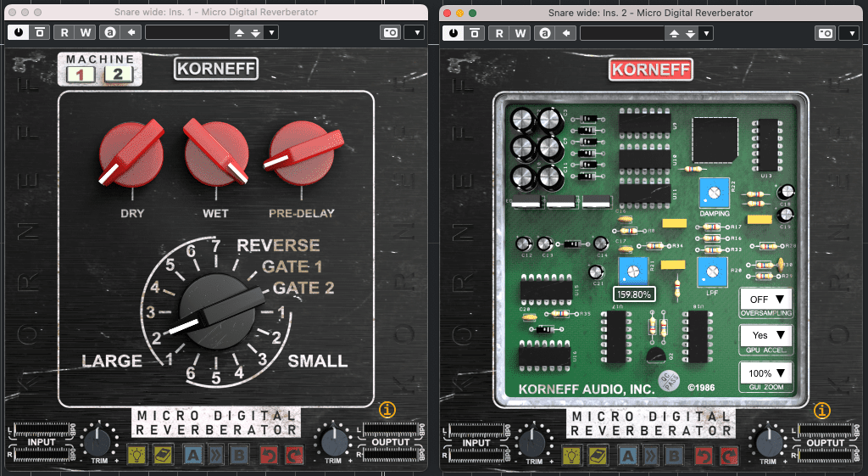The width and height of the screenshot is (868, 476).
Task: Click circled 'a' icon in Ins. 2 window
Action: [x=545, y=33]
